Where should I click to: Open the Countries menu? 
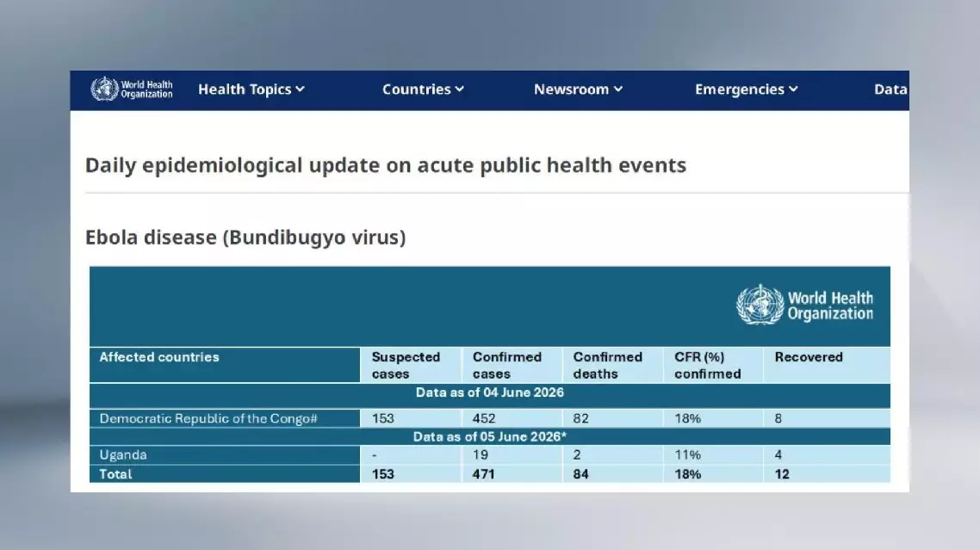[423, 90]
